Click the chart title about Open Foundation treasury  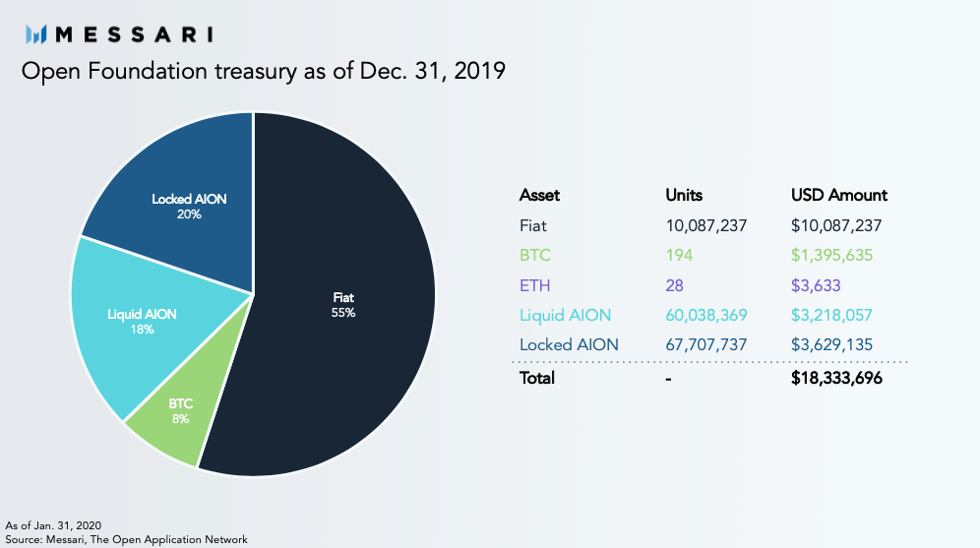point(263,71)
